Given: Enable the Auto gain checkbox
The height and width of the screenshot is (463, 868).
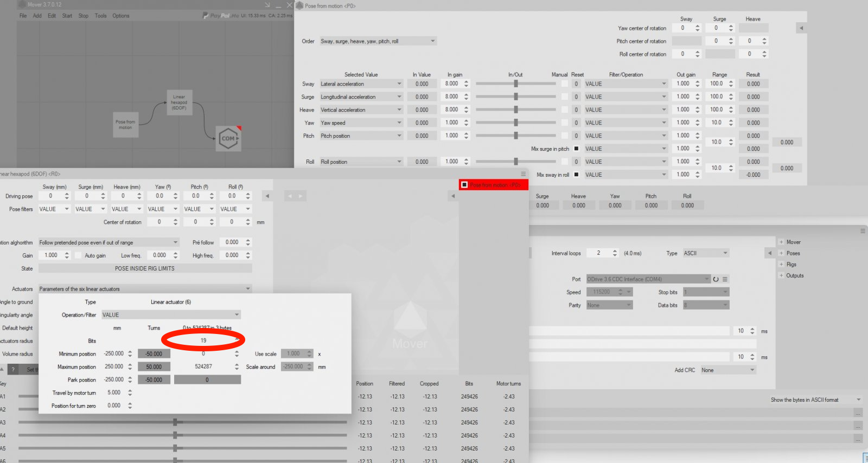Looking at the screenshot, I should (78, 255).
